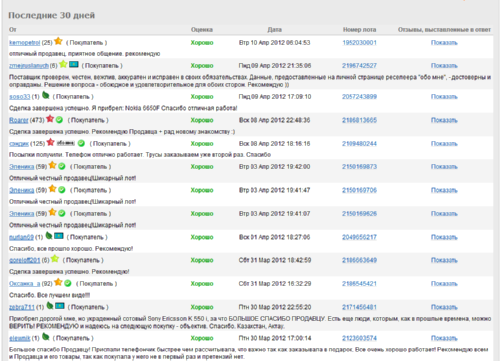Show reply feedback for zmeiruslanych row
The image size is (500, 361).
pyautogui.click(x=444, y=66)
